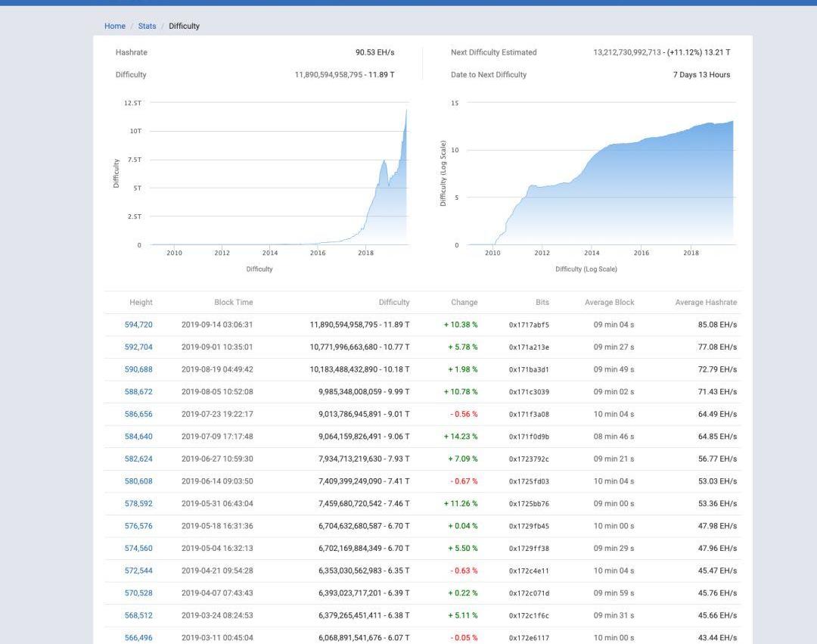This screenshot has height=644, width=817.
Task: View block 590,688 details
Action: click(x=138, y=369)
